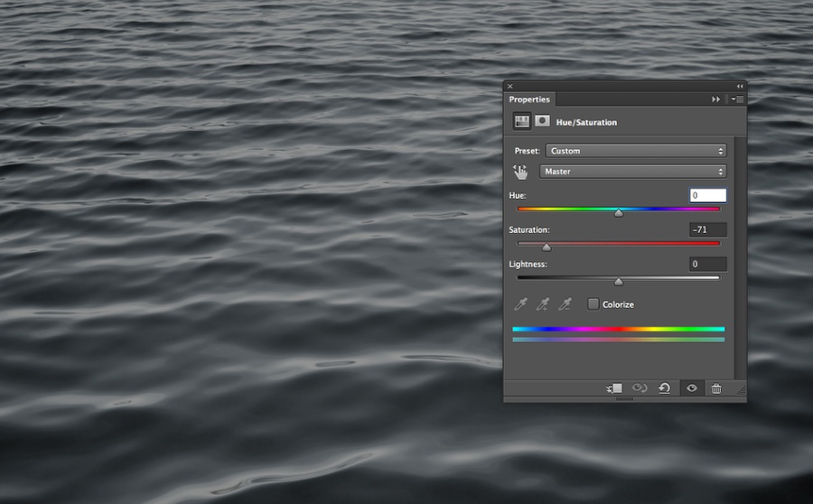View previous state of the adjustment

pyautogui.click(x=640, y=388)
